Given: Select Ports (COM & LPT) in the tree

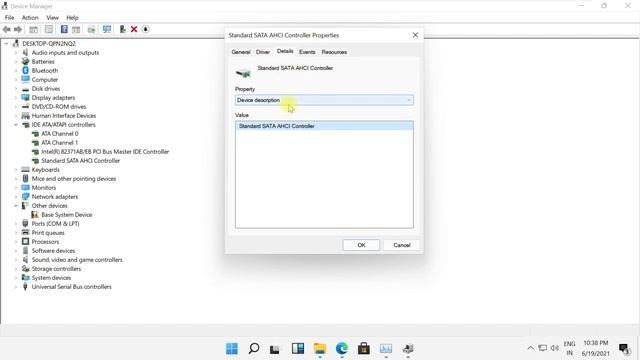Looking at the screenshot, I should coord(56,224).
